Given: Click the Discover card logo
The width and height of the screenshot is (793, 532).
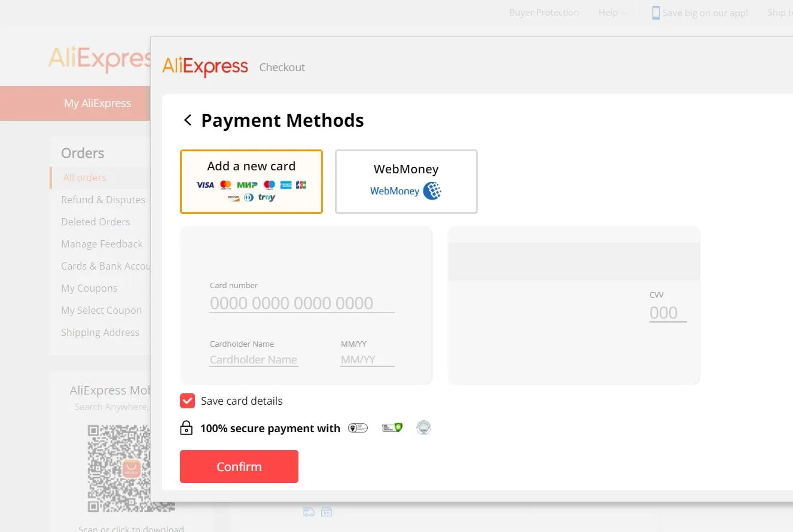Looking at the screenshot, I should pos(234,197).
